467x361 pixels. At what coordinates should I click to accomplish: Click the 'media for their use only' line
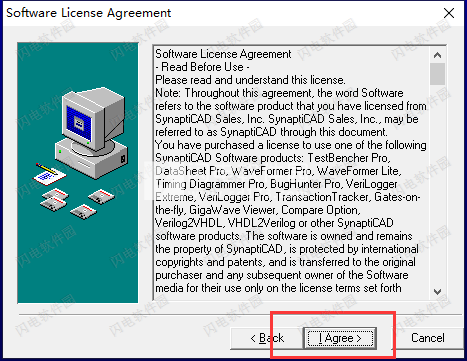point(278,288)
